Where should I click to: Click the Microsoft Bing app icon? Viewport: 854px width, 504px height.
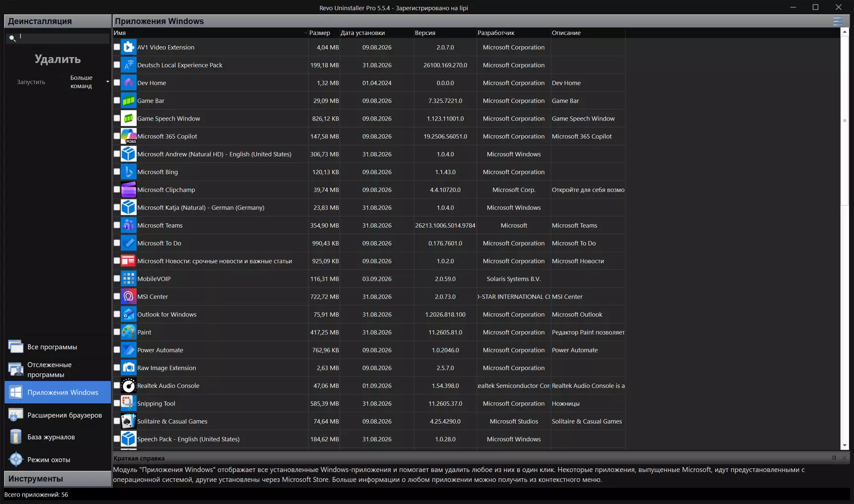tap(129, 171)
